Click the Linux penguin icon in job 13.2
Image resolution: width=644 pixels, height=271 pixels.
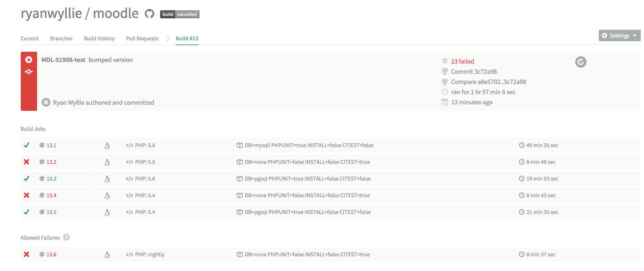click(107, 162)
